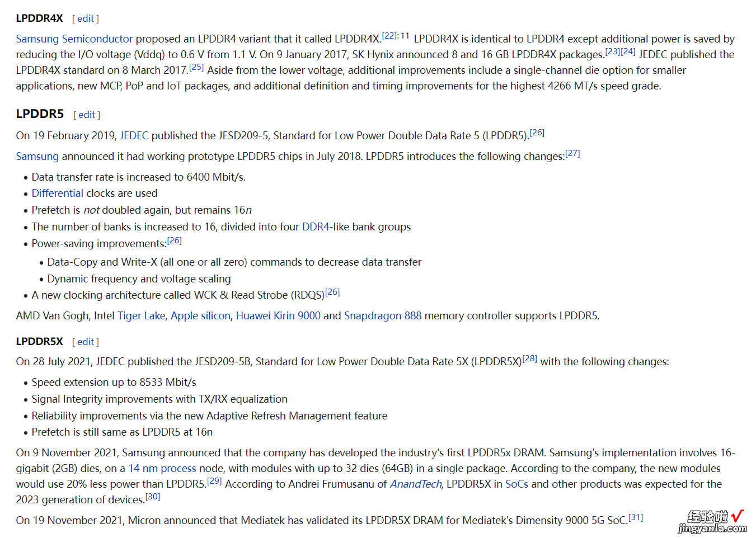The height and width of the screenshot is (538, 756).
Task: Follow the 14 nm process link
Action: 162,468
